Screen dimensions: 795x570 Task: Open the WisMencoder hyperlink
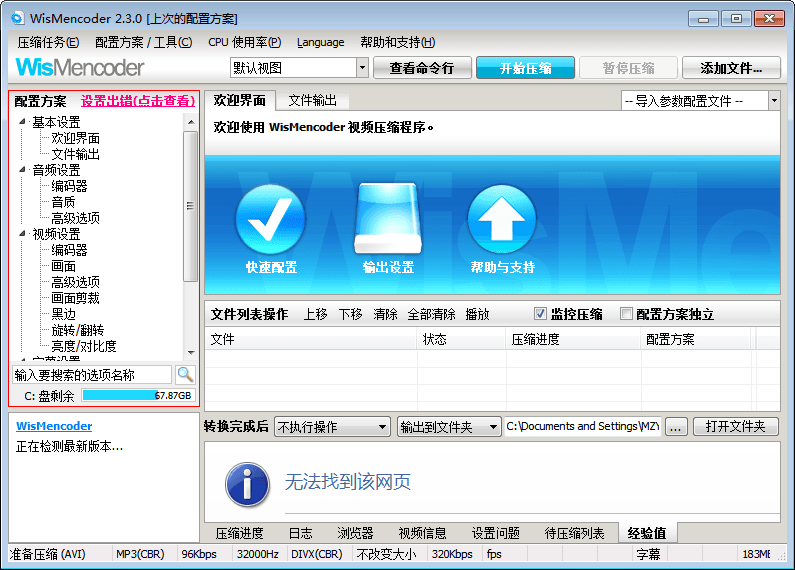pos(54,426)
